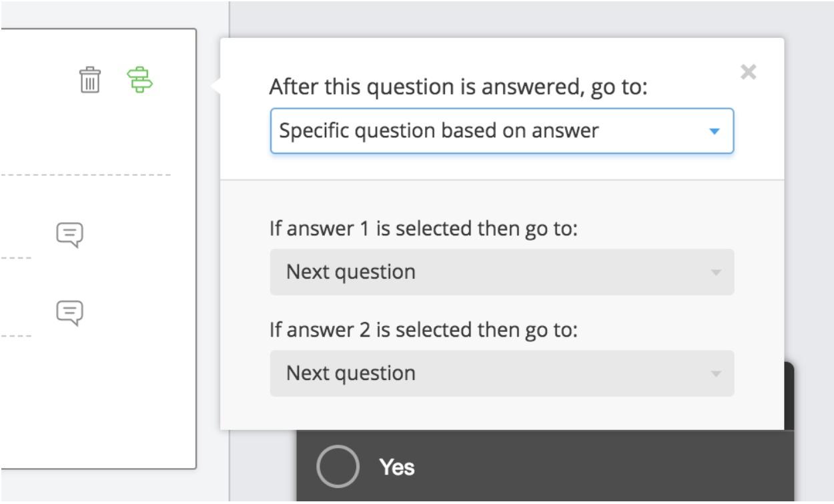Open the answer 1 'Next question' dropdown

point(502,272)
